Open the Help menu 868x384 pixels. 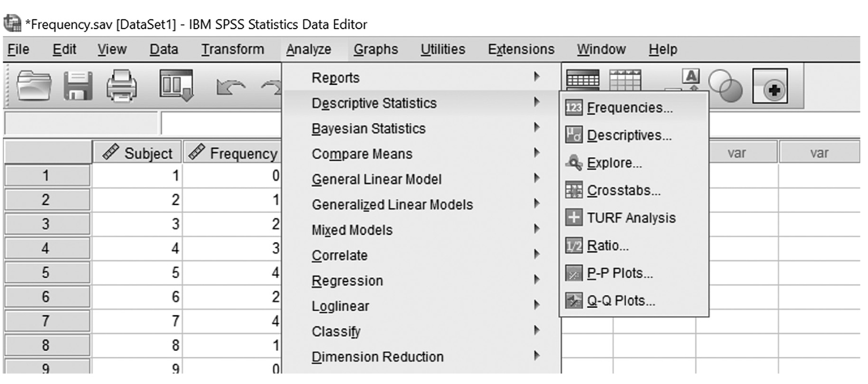(663, 49)
